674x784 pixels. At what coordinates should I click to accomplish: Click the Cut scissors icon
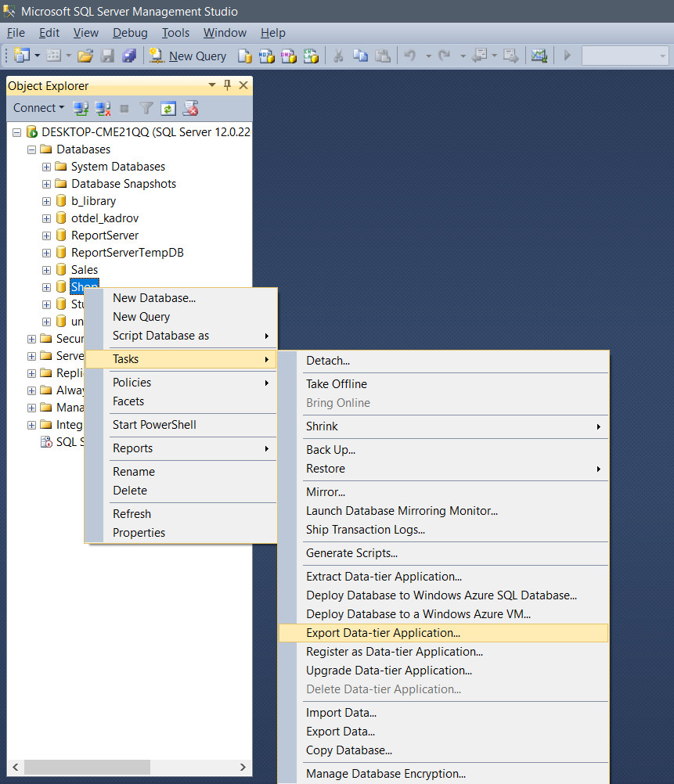tap(339, 56)
